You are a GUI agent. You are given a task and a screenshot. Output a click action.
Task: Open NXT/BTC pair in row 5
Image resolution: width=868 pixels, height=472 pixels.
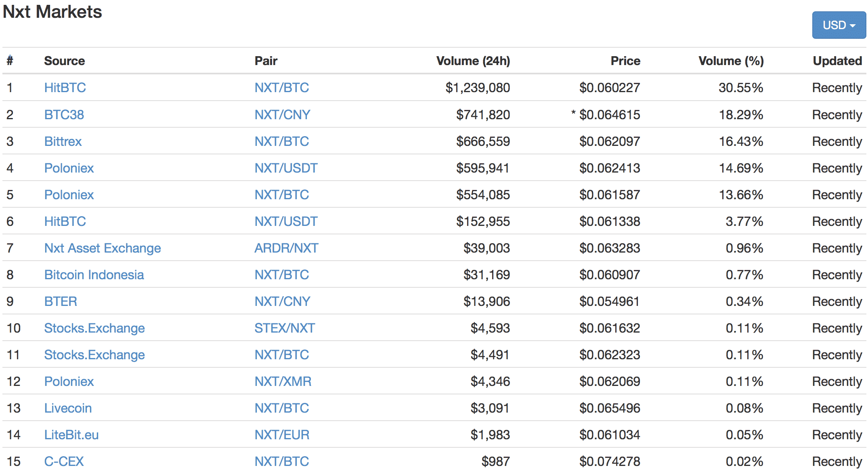tap(282, 195)
